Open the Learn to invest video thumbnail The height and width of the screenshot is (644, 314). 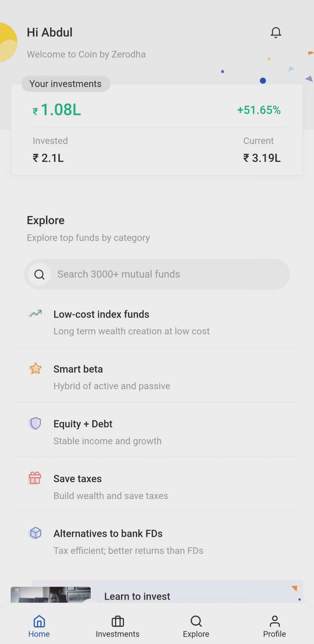click(51, 595)
